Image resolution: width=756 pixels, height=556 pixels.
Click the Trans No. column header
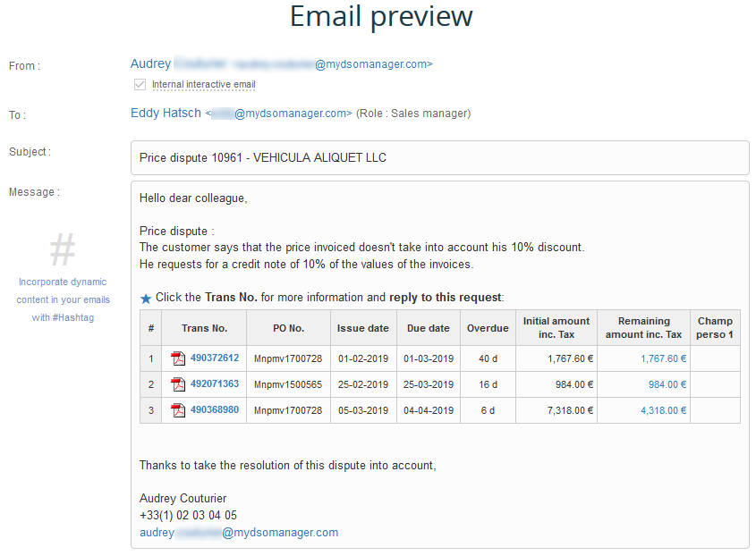point(204,328)
